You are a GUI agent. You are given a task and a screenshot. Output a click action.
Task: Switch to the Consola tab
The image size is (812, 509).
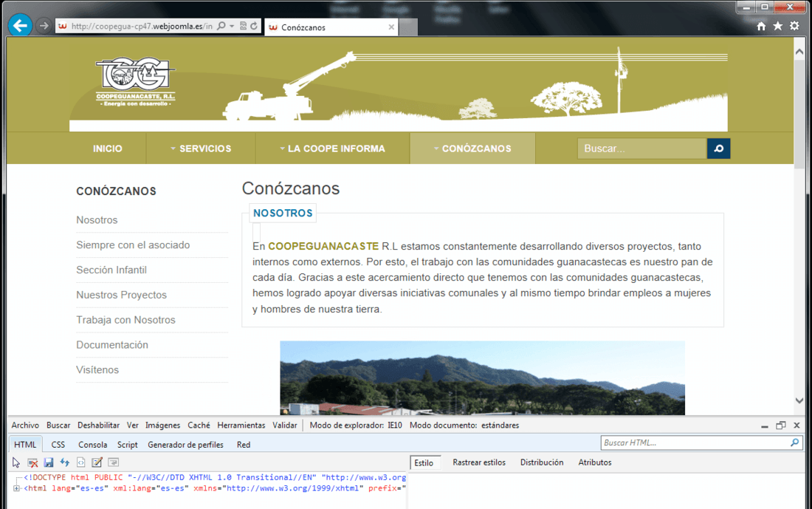[x=93, y=445]
